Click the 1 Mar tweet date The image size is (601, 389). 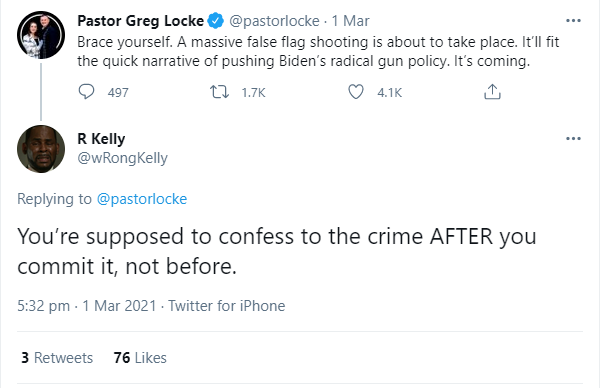coord(350,21)
